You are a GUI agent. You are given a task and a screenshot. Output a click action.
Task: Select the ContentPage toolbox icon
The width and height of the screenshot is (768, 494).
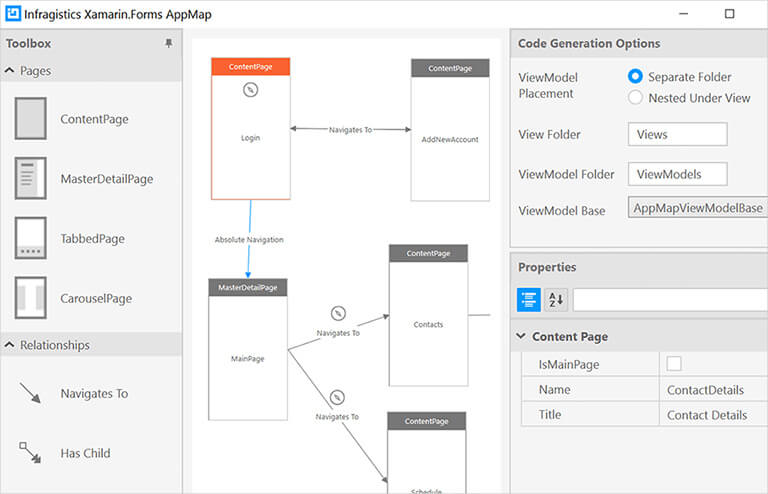(30, 119)
